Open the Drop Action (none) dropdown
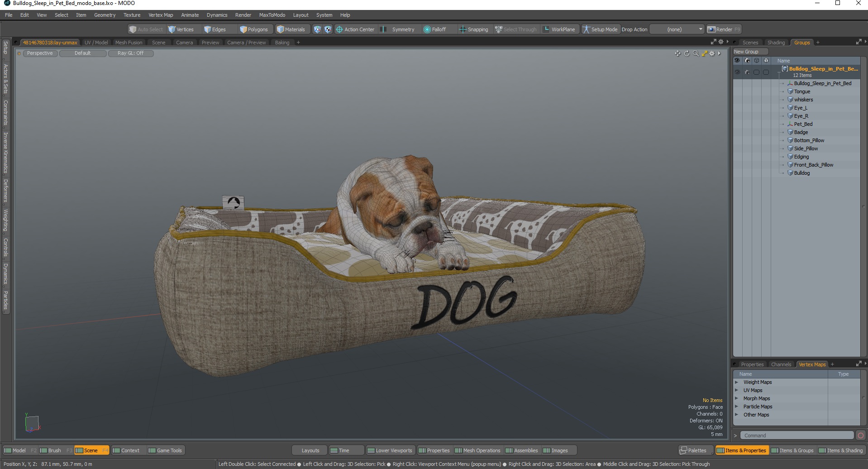 [x=677, y=29]
